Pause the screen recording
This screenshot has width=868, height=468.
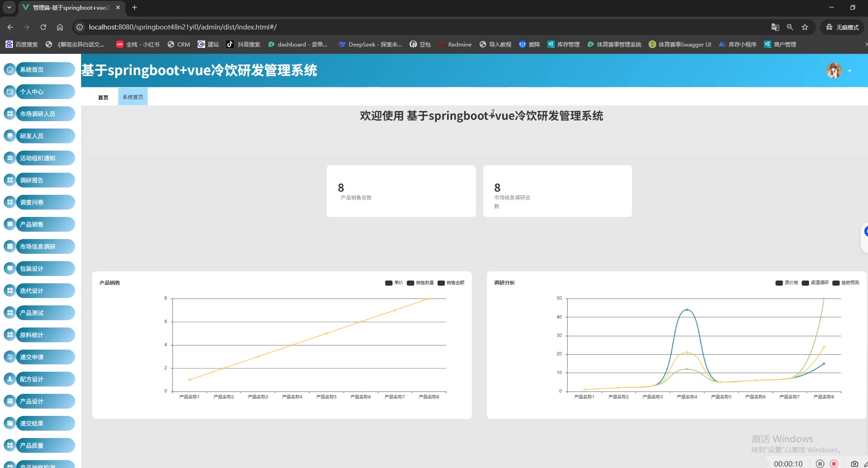820,463
